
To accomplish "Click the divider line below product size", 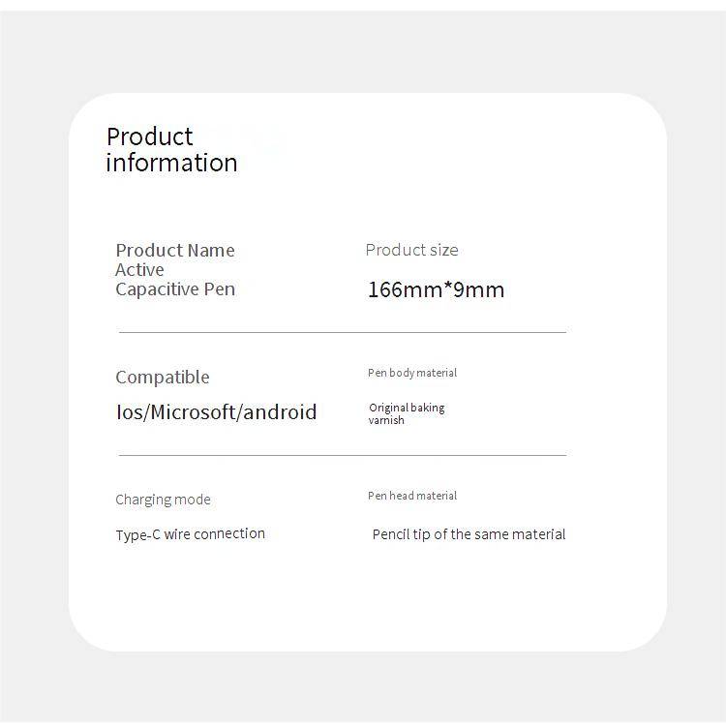I will (343, 332).
